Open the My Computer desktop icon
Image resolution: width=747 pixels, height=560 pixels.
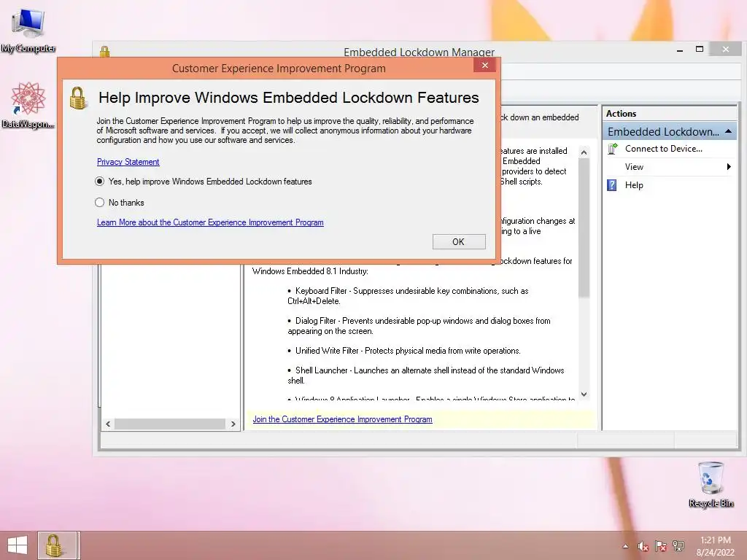click(28, 31)
